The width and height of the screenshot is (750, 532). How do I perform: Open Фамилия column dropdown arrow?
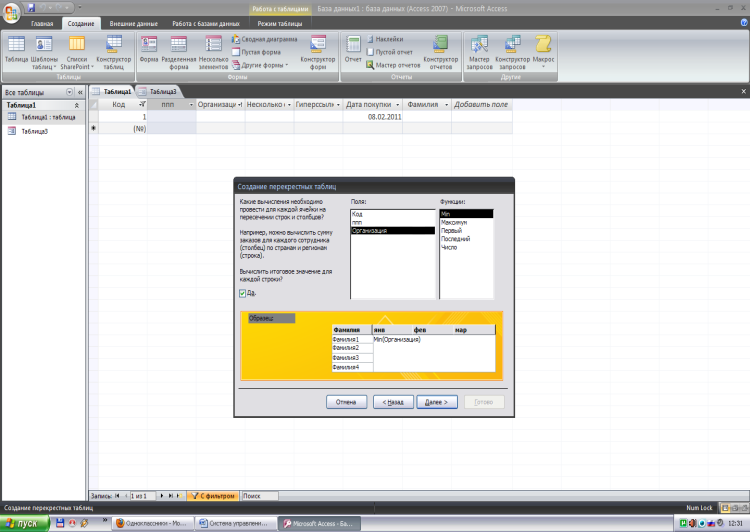pos(446,105)
